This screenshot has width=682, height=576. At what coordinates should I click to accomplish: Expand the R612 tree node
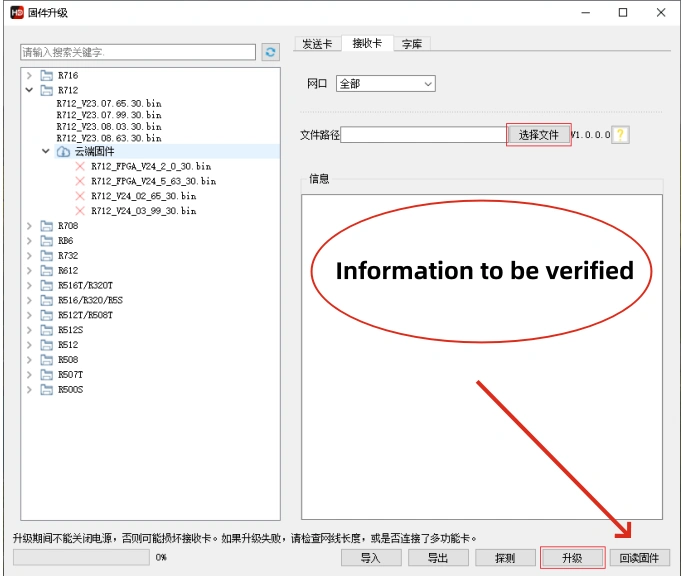[x=29, y=270]
